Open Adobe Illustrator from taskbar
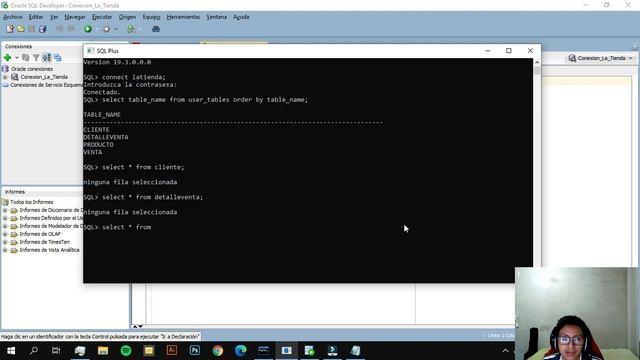 [171, 351]
